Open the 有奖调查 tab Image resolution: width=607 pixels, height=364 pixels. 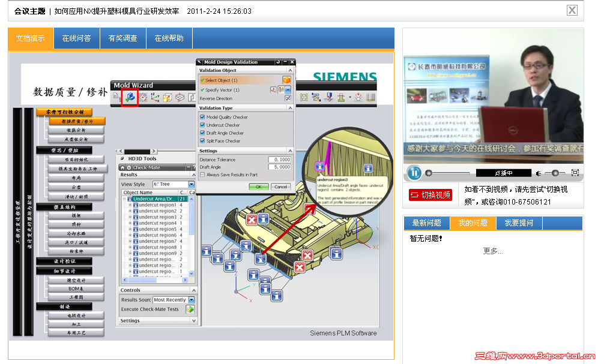pos(123,38)
